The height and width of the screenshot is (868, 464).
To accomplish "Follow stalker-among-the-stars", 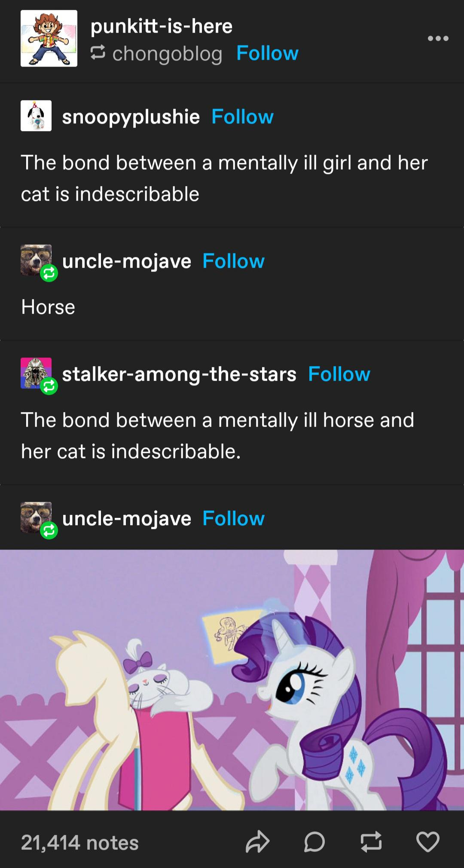I will [x=339, y=374].
